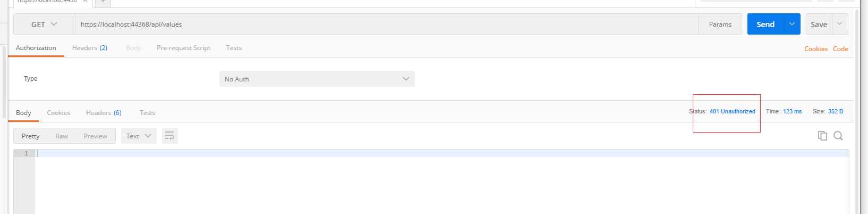Image resolution: width=868 pixels, height=214 pixels.
Task: Expand the Send button arrow options
Action: tap(792, 24)
